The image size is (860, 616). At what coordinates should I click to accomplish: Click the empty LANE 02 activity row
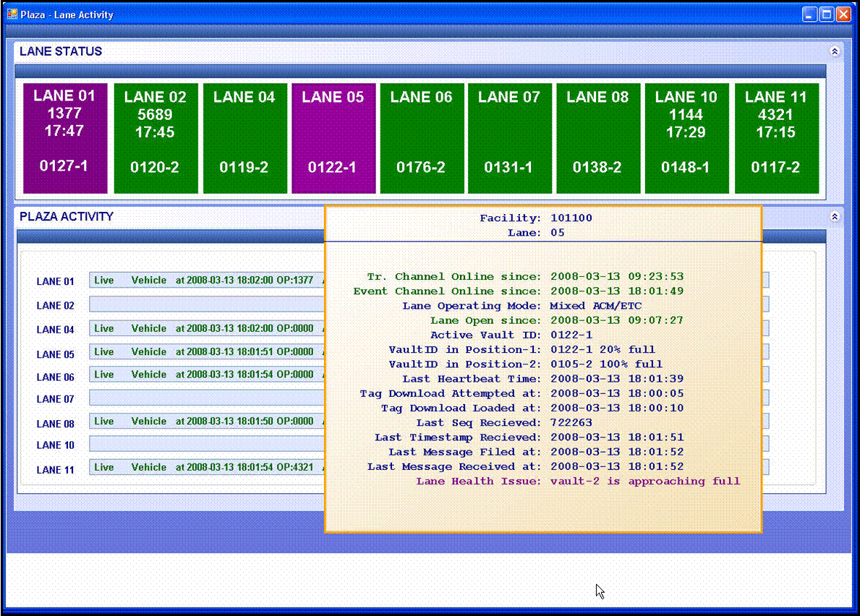tap(207, 304)
